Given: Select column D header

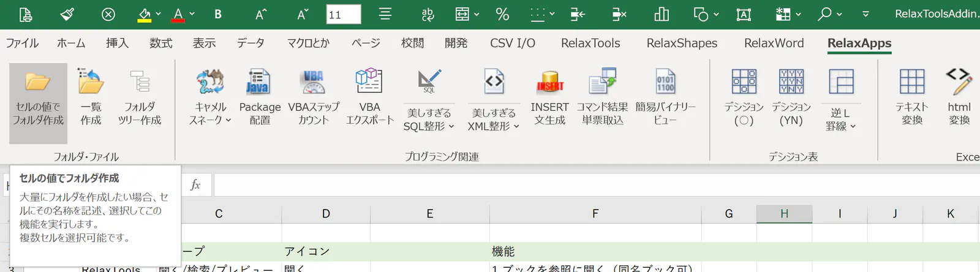Looking at the screenshot, I should pos(326,214).
